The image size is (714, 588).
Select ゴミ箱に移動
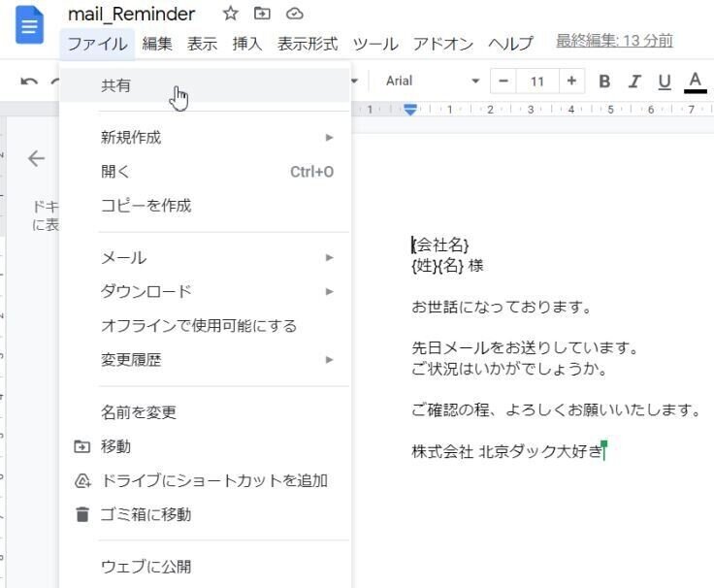[205, 514]
